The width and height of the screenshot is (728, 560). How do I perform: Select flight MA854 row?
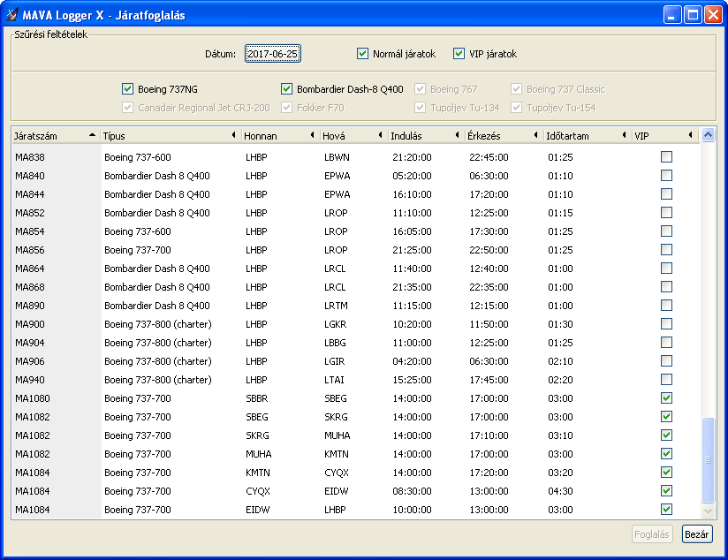(355, 231)
